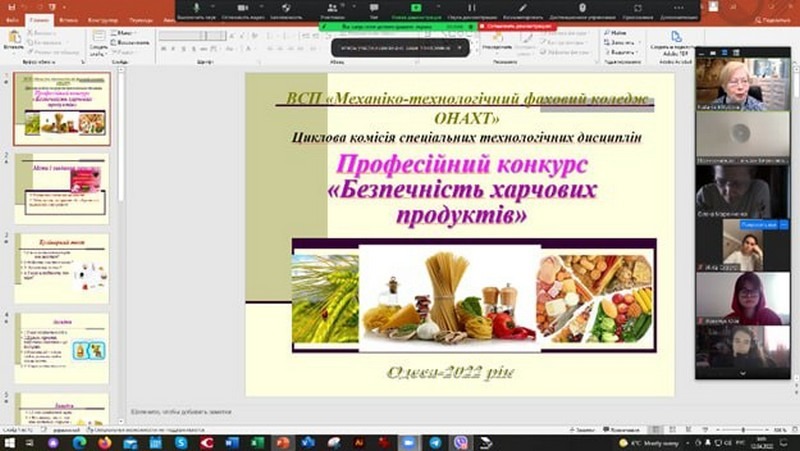
Task: Open the Zoom Security shield icon
Action: pos(286,8)
